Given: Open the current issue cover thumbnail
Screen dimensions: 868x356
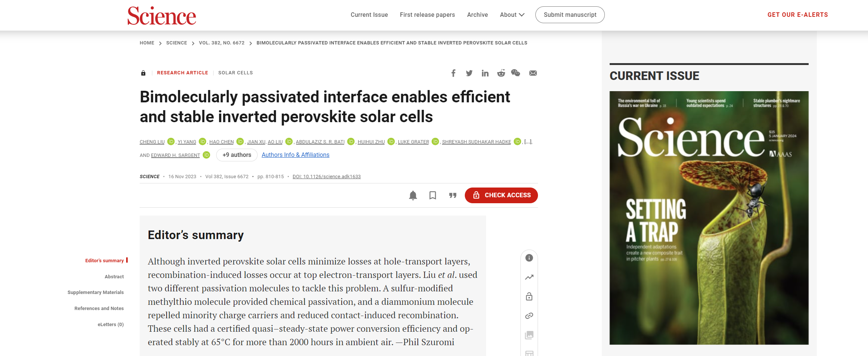Looking at the screenshot, I should (x=709, y=217).
